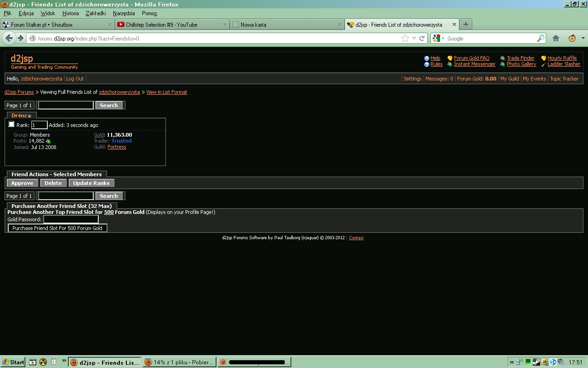This screenshot has width=588, height=368.
Task: Open the Zakładki menu
Action: (x=96, y=13)
